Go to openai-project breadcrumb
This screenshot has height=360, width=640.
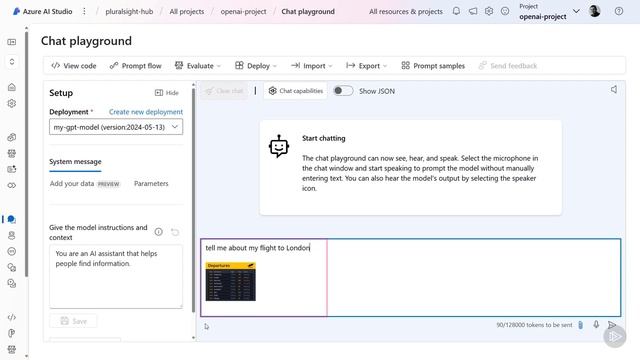[243, 11]
